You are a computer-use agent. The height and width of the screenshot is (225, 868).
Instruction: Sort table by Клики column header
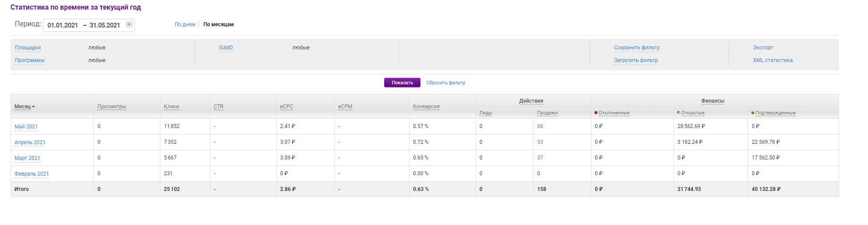click(x=171, y=107)
